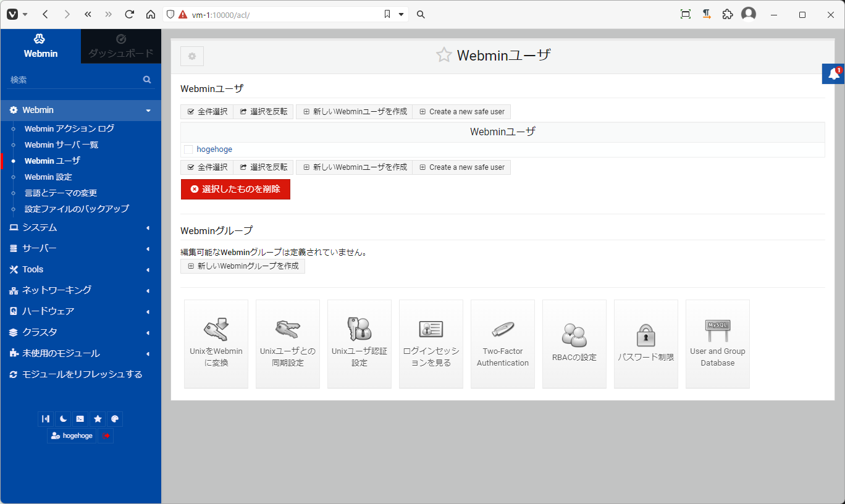
Task: Open the Vivaldi main menu
Action: 17,14
